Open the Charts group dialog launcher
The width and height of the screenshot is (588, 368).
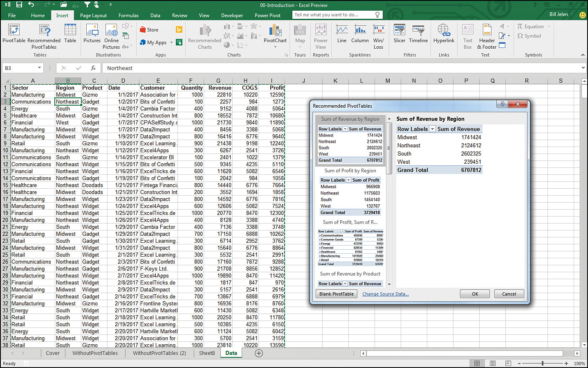(286, 55)
